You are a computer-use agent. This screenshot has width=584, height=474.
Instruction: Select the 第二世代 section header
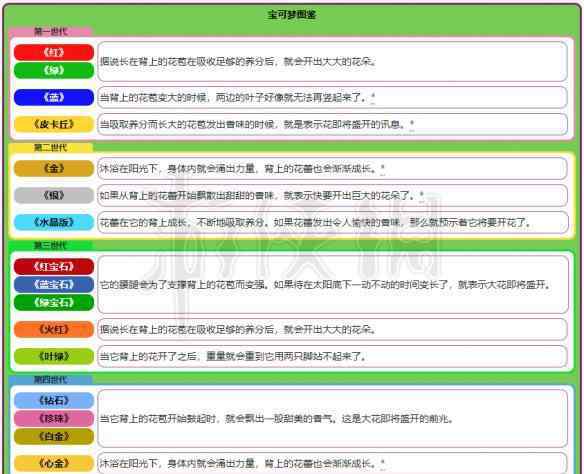(x=50, y=147)
